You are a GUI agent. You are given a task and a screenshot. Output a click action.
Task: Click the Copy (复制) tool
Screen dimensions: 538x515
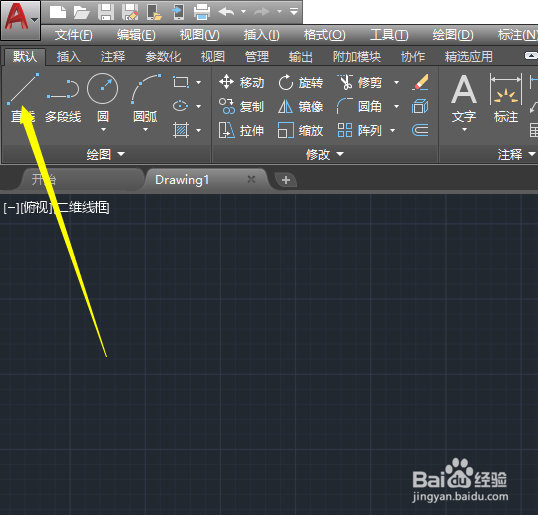(x=242, y=106)
